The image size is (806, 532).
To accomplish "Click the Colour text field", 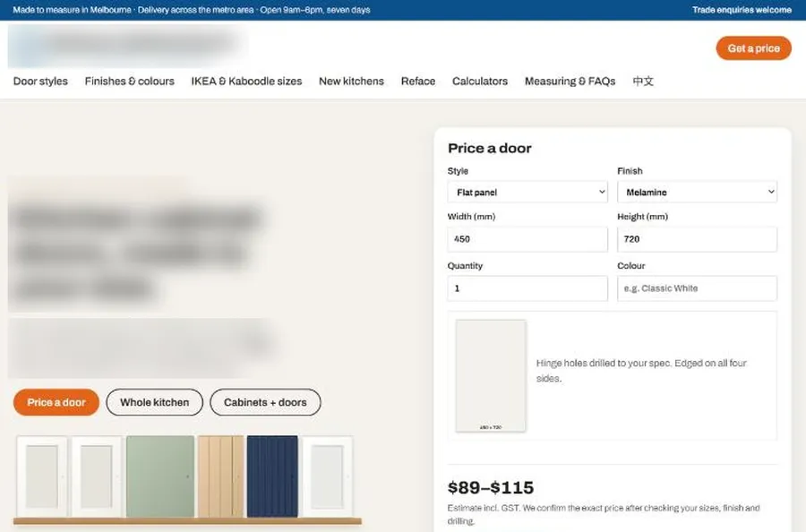I will (x=697, y=288).
